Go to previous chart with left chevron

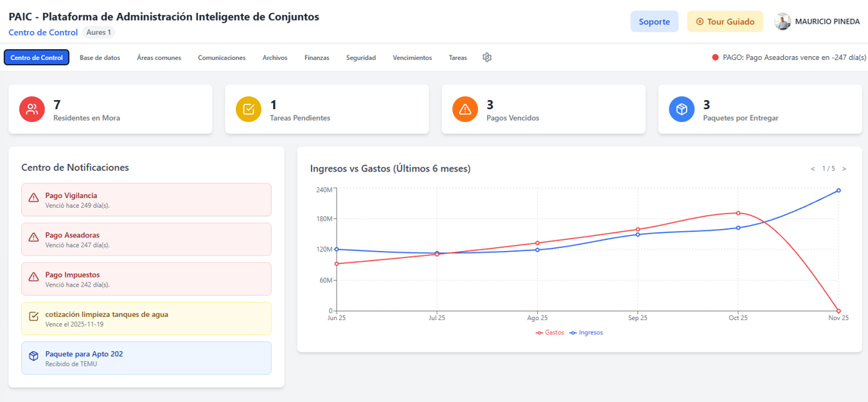tap(813, 169)
